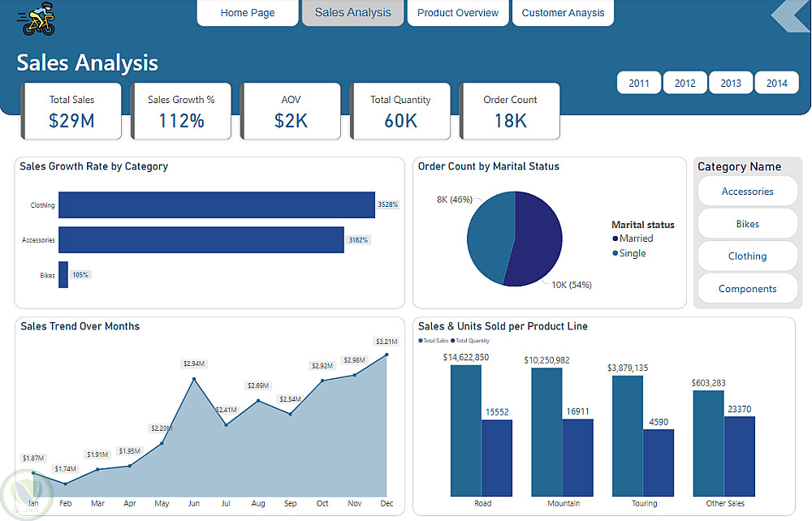Click the $603,283 value label
Image resolution: width=812 pixels, height=521 pixels.
pyautogui.click(x=708, y=383)
